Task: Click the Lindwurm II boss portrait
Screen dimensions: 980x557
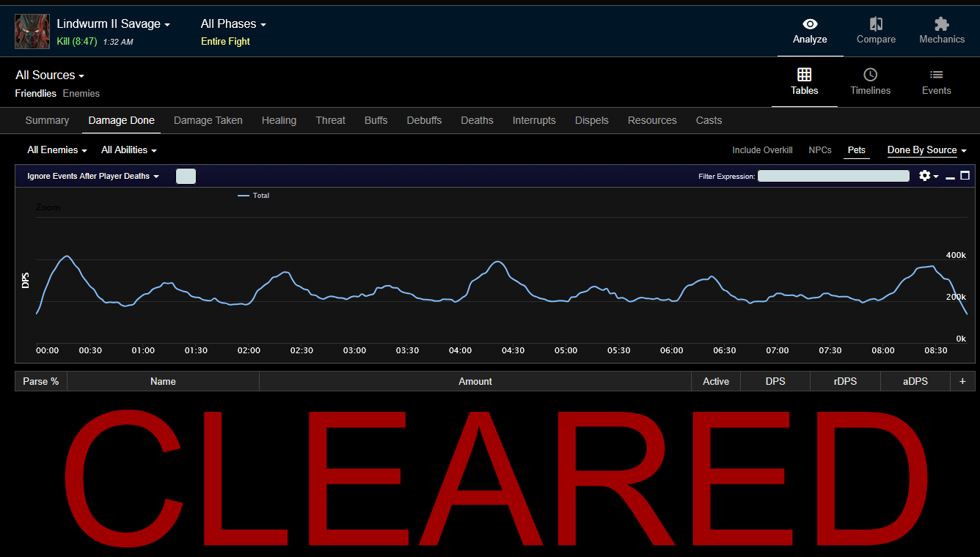Action: click(32, 32)
